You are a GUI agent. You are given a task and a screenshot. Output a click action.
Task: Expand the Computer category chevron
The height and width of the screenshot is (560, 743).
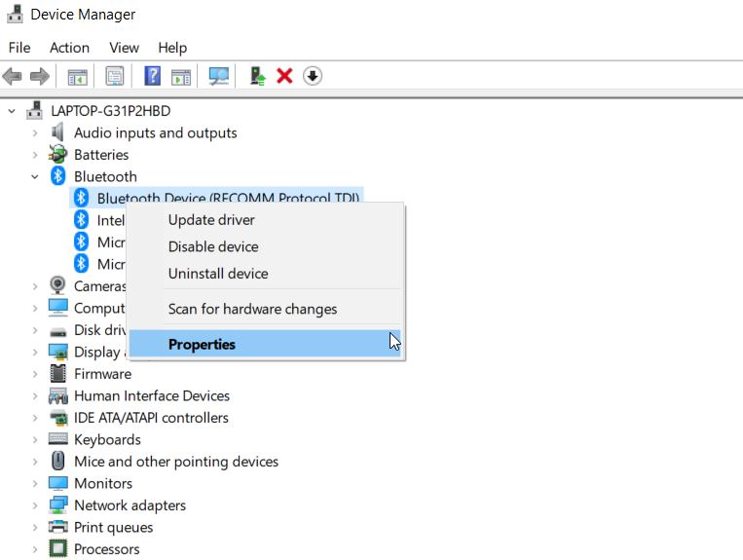tap(35, 308)
